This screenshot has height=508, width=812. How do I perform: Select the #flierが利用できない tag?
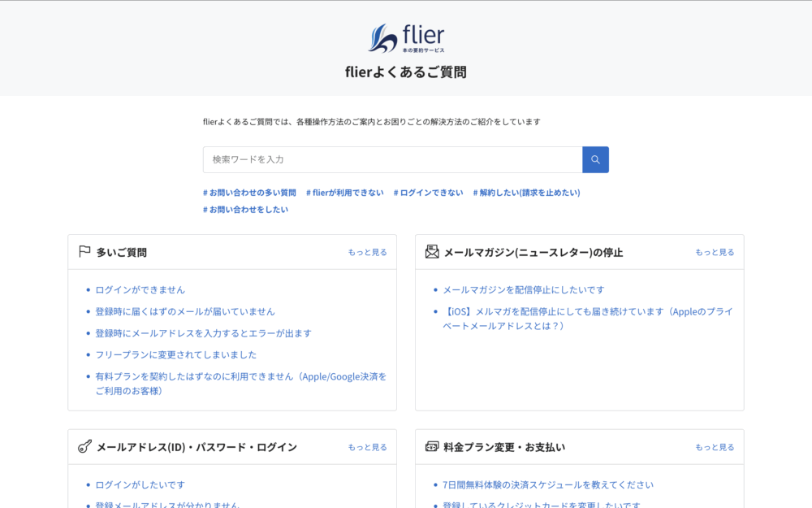(344, 193)
